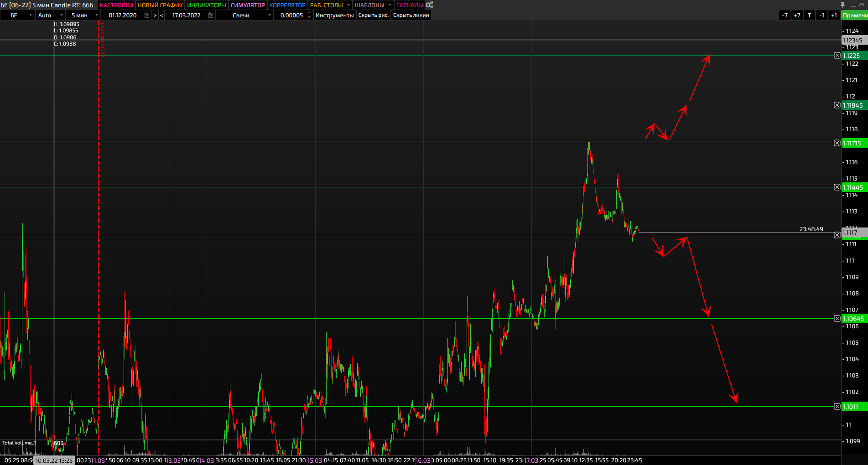The width and height of the screenshot is (868, 465).
Task: Open the СИМУЛЯТОР menu
Action: (x=248, y=5)
